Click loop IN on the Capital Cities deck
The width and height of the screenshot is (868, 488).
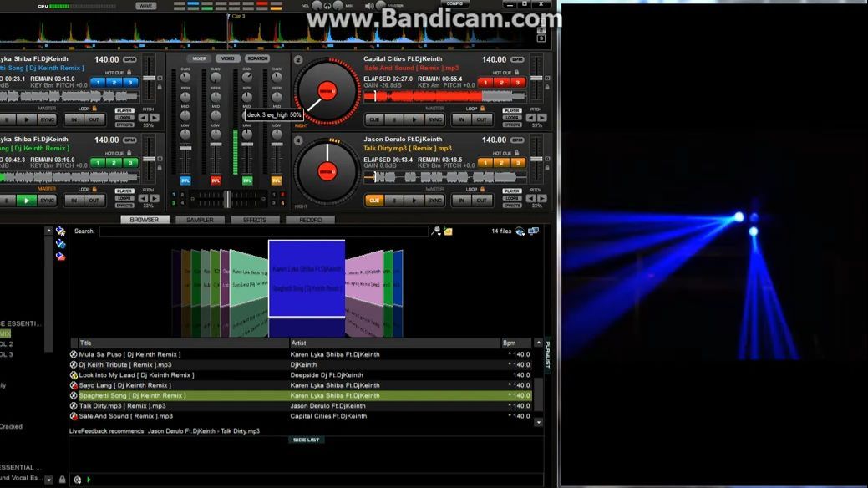coord(461,119)
